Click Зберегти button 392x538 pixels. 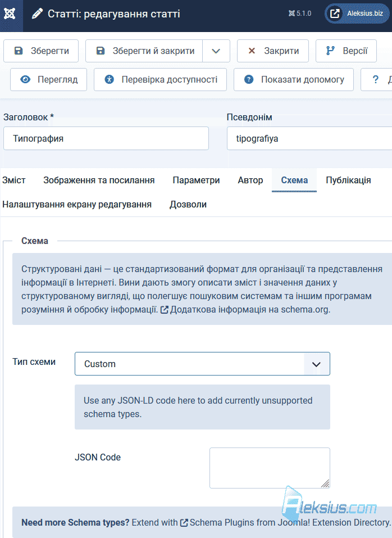click(x=41, y=51)
